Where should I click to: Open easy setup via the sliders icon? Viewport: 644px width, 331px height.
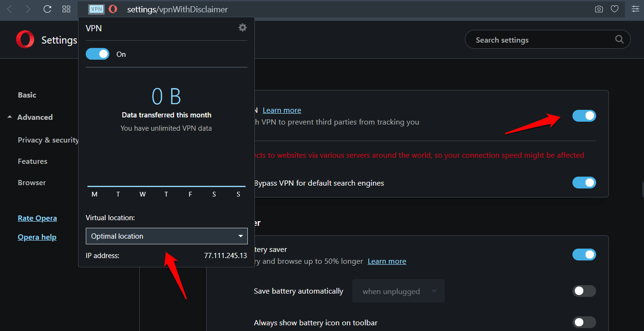(635, 9)
